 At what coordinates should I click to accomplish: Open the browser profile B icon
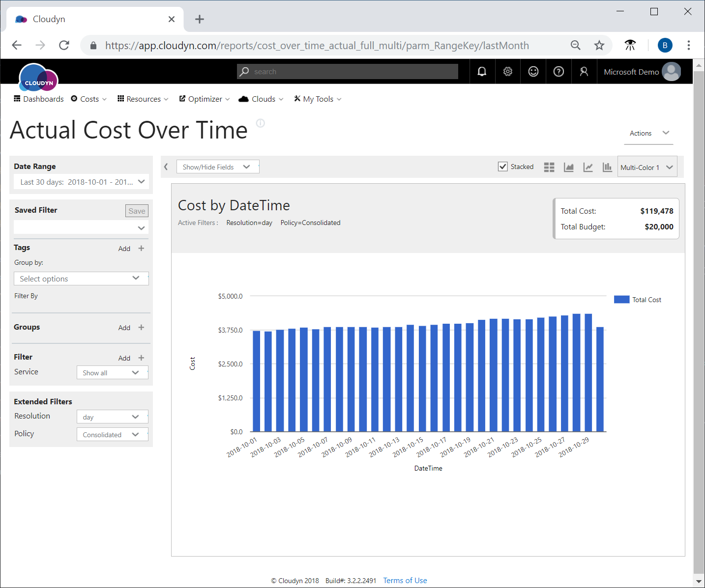tap(665, 45)
